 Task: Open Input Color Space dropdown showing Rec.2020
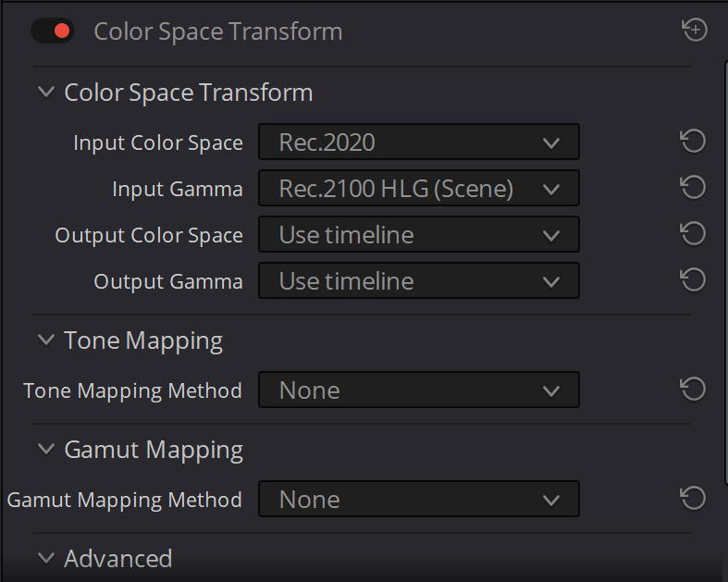(x=419, y=142)
